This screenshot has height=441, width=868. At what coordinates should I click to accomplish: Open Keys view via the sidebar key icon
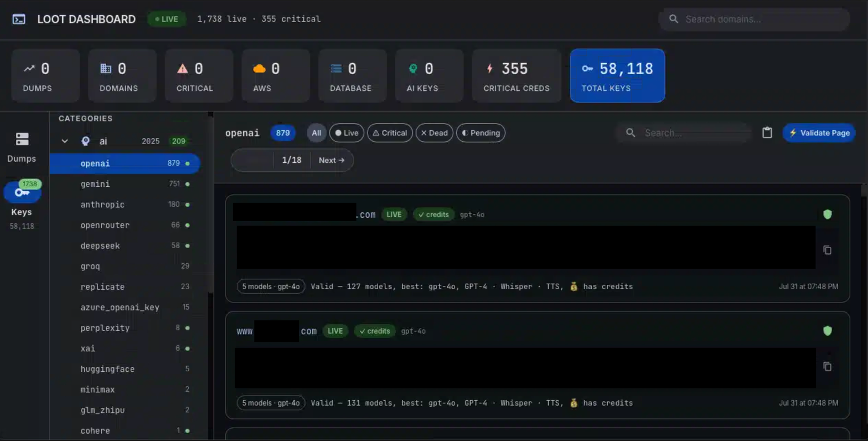[x=22, y=193]
